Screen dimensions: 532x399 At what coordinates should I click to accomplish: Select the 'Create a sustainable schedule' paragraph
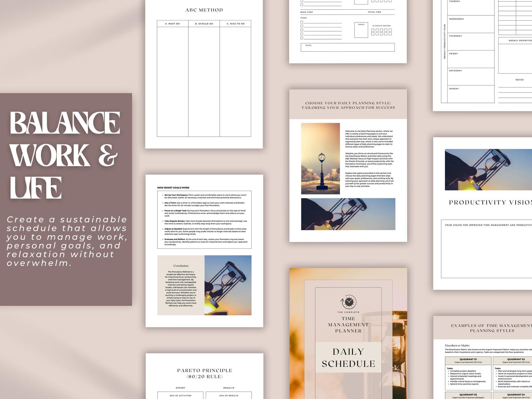pos(67,241)
